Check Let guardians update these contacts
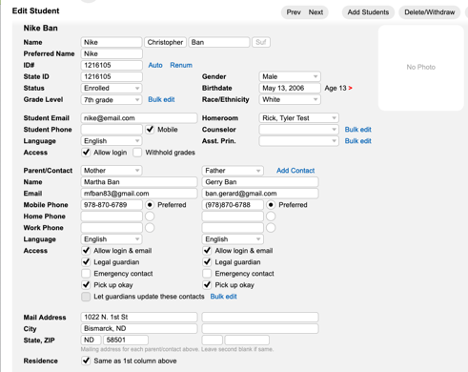 click(x=86, y=296)
